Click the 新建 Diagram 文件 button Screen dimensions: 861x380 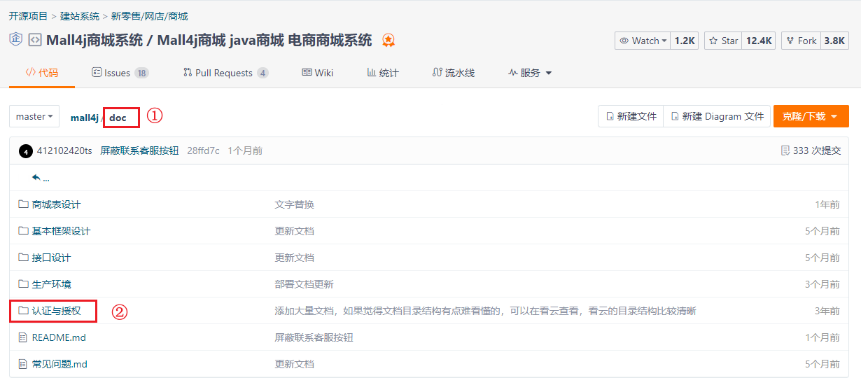(x=717, y=116)
